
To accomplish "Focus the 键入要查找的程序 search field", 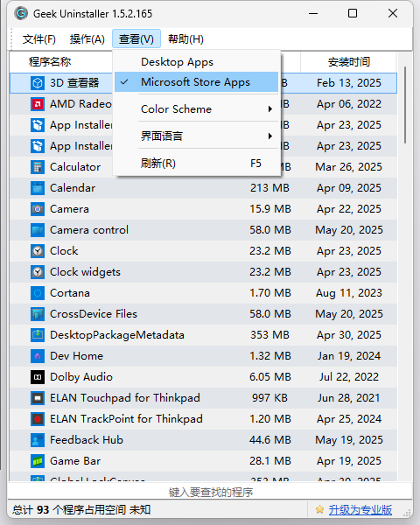I will [210, 492].
